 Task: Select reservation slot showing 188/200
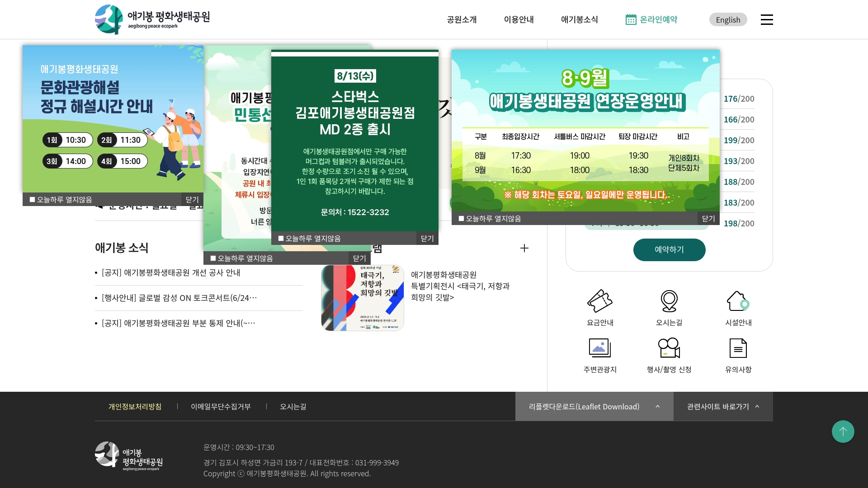click(739, 182)
